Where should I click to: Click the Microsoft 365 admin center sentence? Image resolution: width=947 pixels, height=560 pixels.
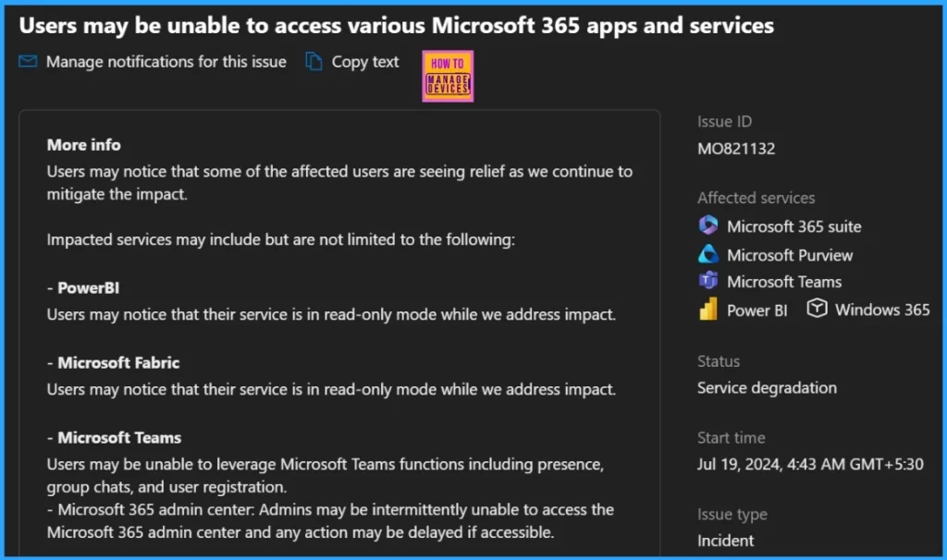[330, 521]
